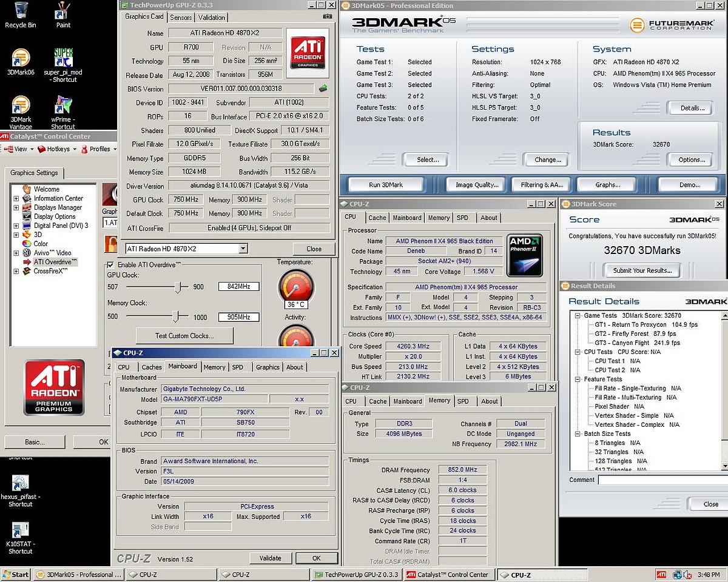728x582 pixels.
Task: Click the Validate button in CPU-Z
Action: 270,558
